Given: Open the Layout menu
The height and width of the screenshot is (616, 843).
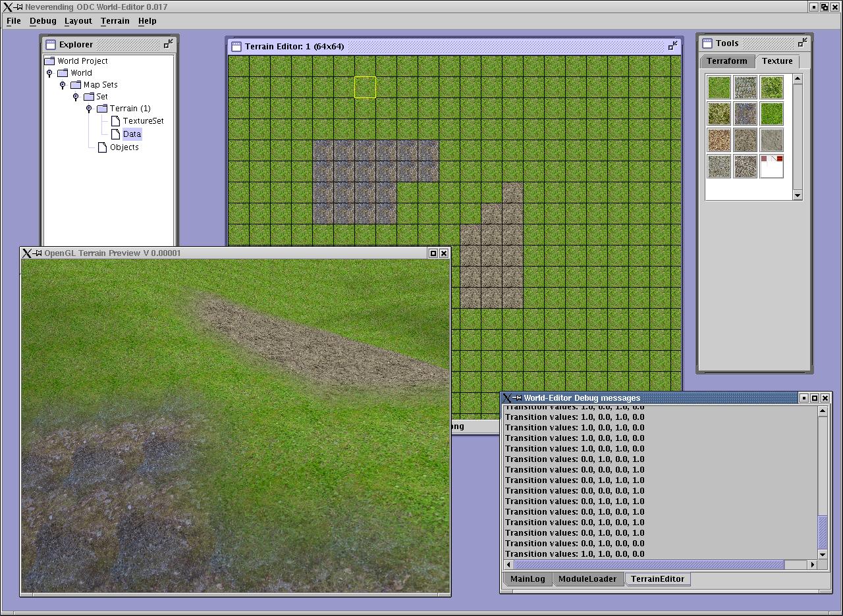Looking at the screenshot, I should 78,21.
